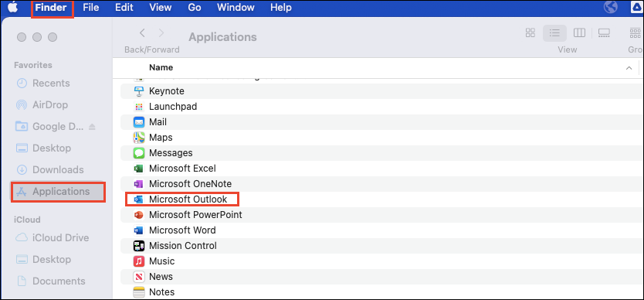Open the View menu

pyautogui.click(x=160, y=8)
